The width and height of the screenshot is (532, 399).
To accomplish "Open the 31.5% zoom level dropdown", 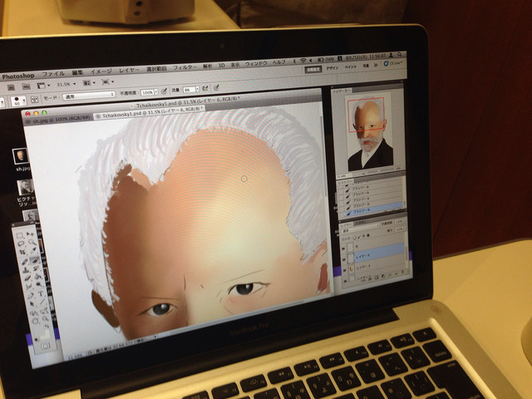I will [66, 85].
